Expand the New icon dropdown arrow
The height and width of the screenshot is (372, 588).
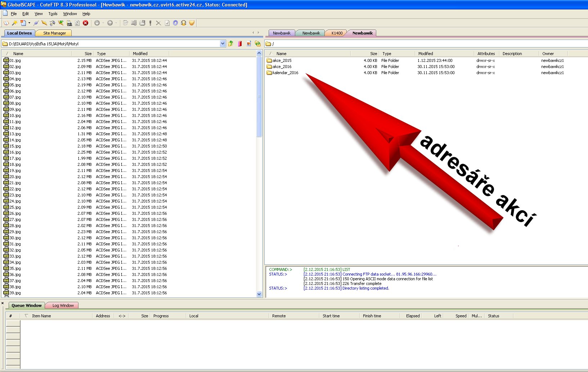(x=29, y=23)
